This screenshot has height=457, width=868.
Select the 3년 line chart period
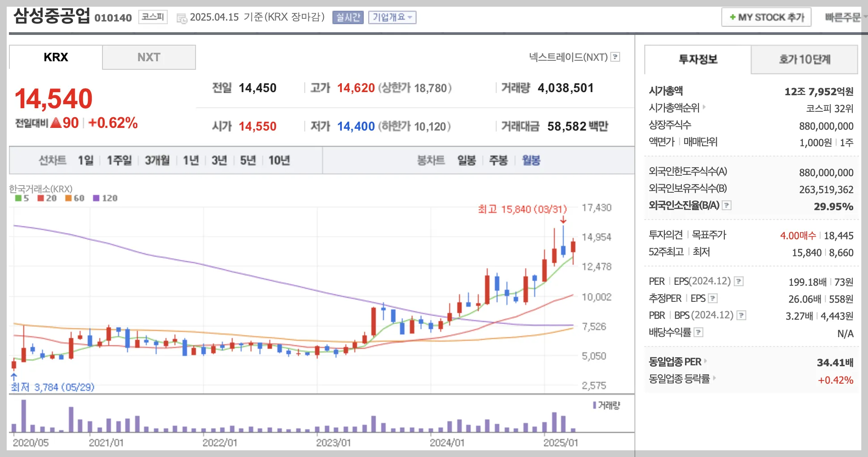click(219, 160)
